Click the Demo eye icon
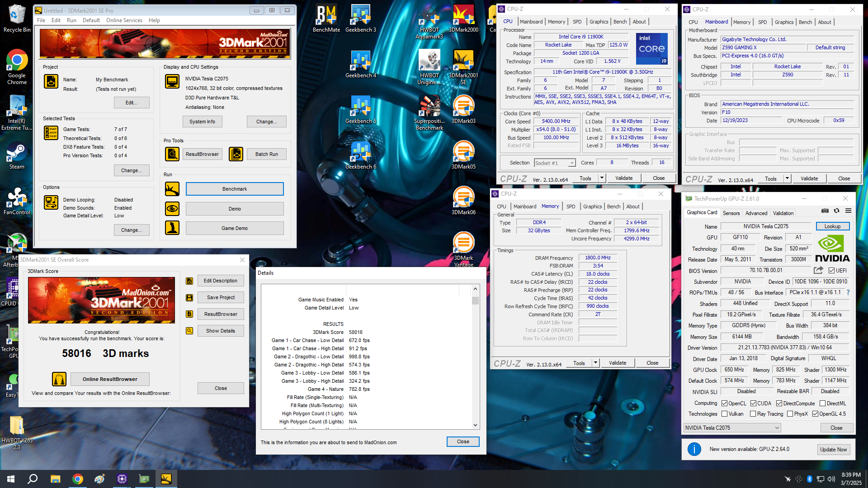This screenshot has width=868, height=488. click(172, 209)
